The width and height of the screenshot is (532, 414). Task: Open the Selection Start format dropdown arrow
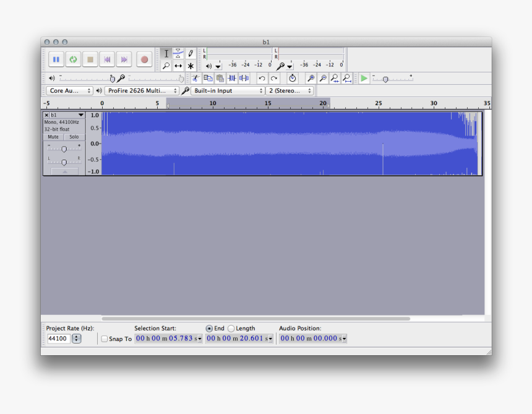tap(200, 339)
